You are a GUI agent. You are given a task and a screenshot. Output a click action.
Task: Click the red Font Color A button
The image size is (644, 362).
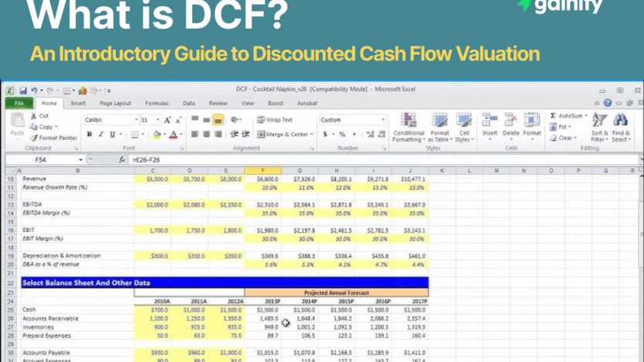[x=173, y=135]
